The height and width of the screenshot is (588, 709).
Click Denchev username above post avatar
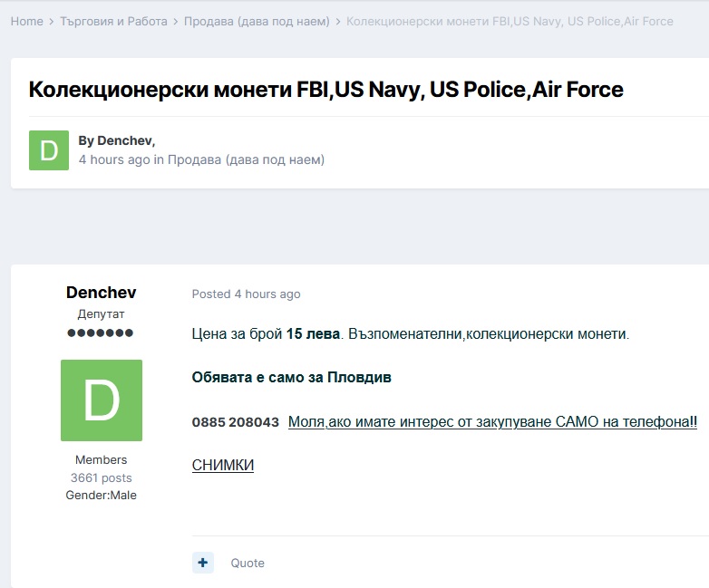101,293
